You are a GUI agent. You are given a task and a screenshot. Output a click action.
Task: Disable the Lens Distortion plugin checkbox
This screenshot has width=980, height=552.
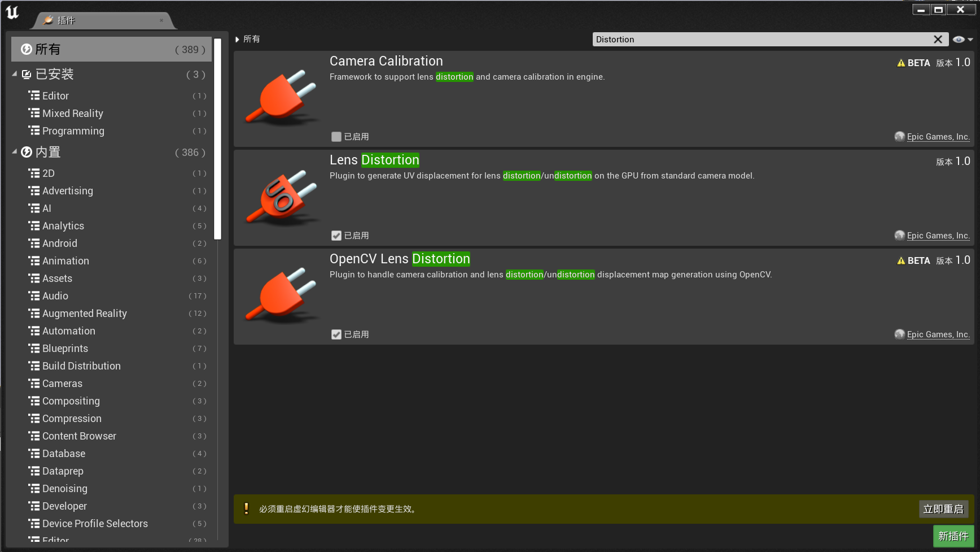pos(336,236)
